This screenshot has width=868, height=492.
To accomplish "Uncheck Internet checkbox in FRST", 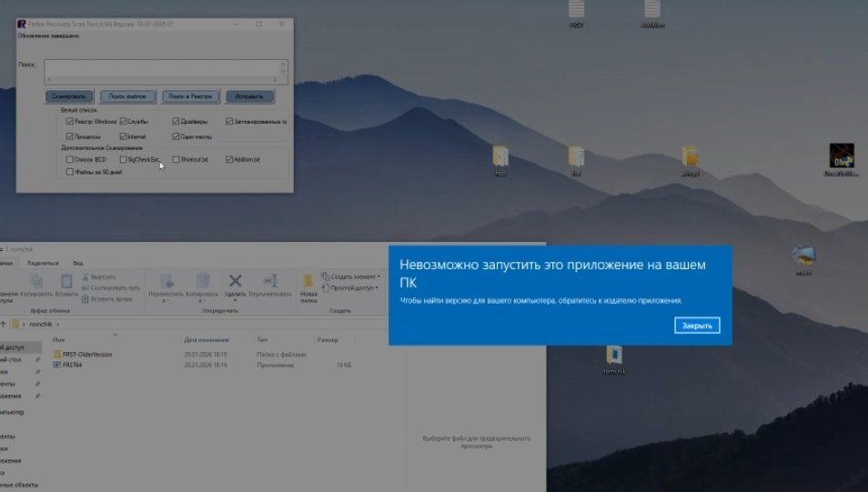I will (123, 136).
